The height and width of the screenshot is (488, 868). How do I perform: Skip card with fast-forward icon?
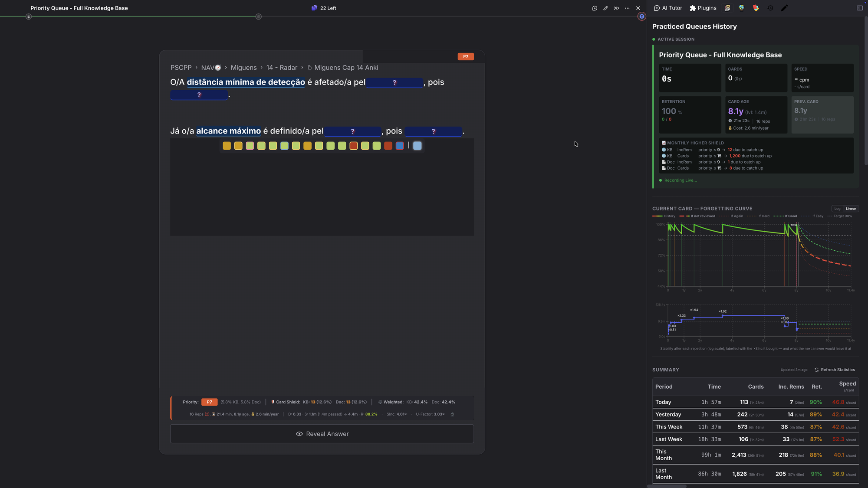[616, 8]
